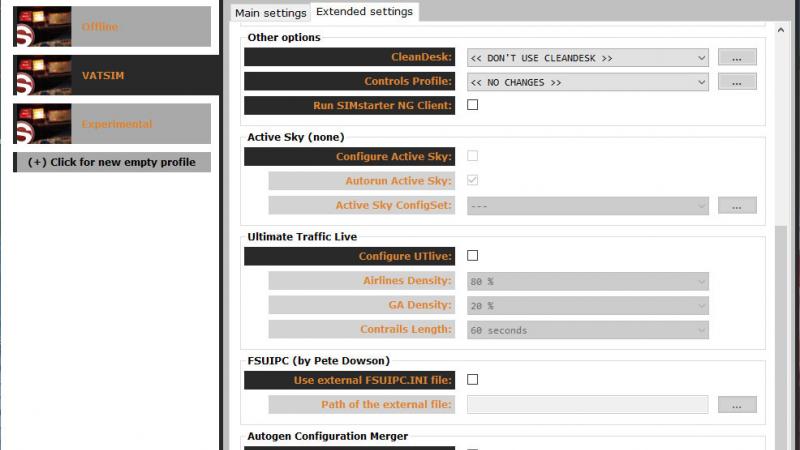Image resolution: width=800 pixels, height=450 pixels.
Task: Toggle Run SIMstarter NG Client checkbox
Action: 472,105
